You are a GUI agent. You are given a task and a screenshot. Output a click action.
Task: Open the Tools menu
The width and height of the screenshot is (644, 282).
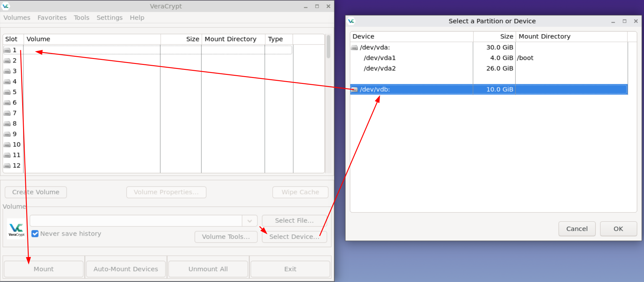[81, 18]
